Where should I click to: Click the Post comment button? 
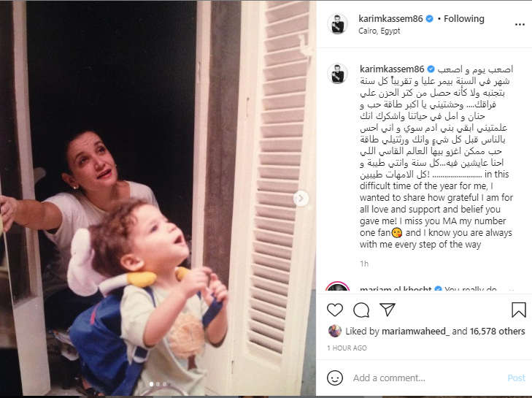coord(516,378)
